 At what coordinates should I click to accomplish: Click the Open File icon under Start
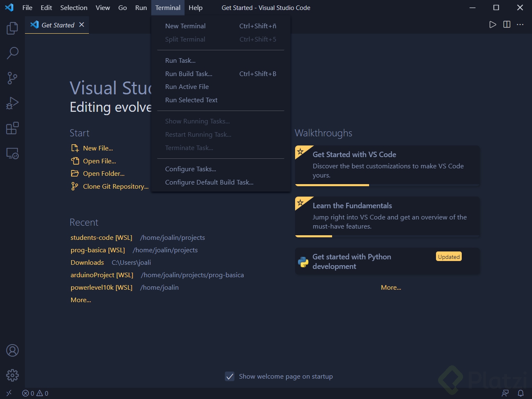pyautogui.click(x=75, y=161)
